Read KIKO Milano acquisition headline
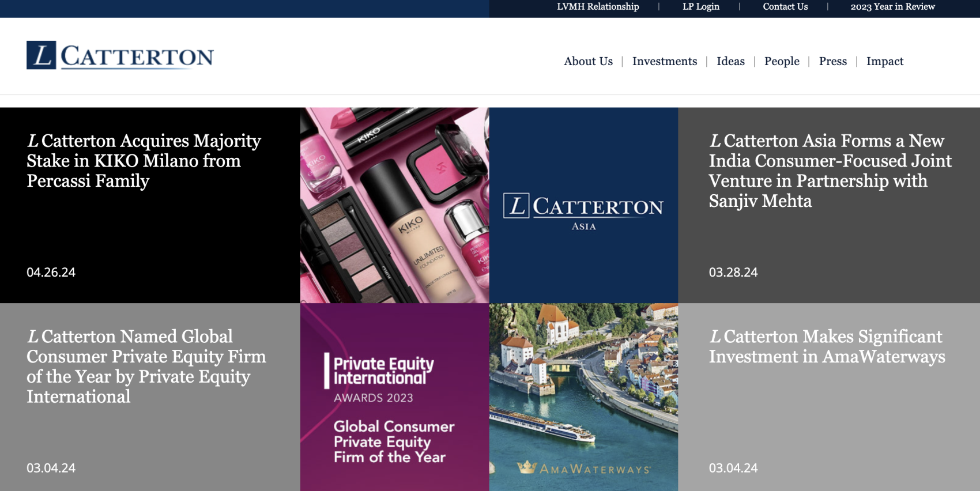The image size is (980, 491). coord(144,161)
